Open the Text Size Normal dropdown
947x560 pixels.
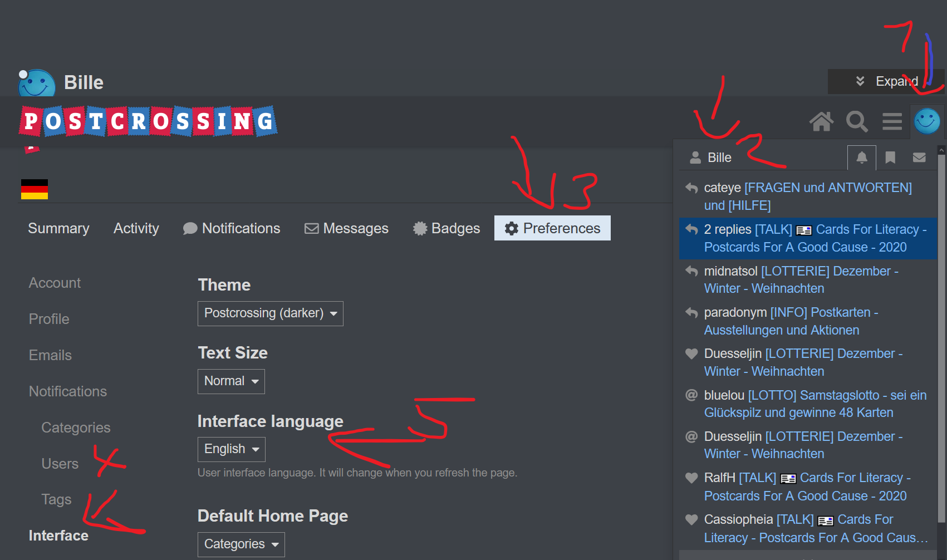pyautogui.click(x=231, y=381)
